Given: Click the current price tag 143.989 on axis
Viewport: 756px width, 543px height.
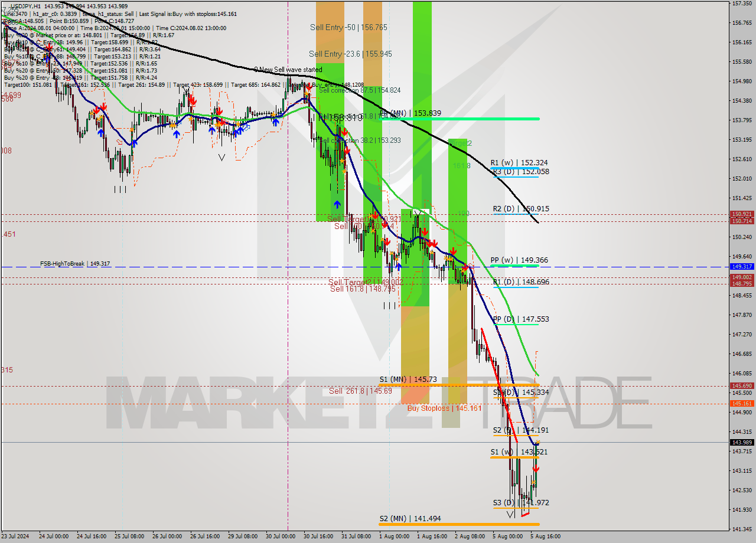Looking at the screenshot, I should [x=742, y=442].
